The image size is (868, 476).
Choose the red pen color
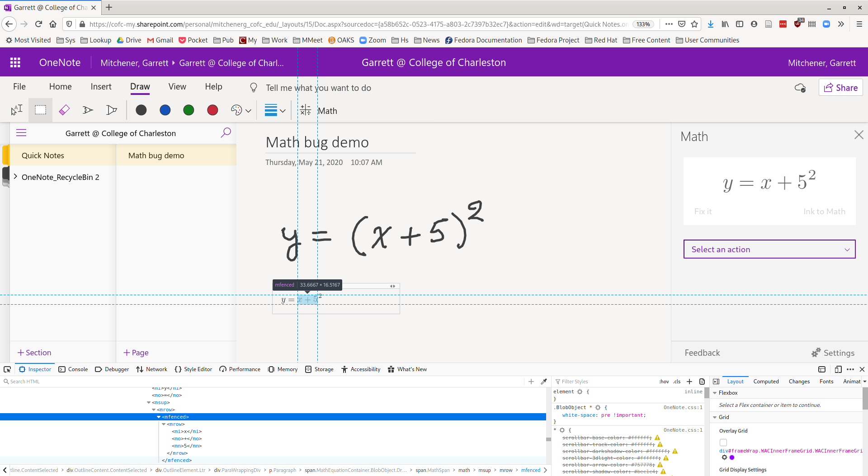click(x=212, y=110)
